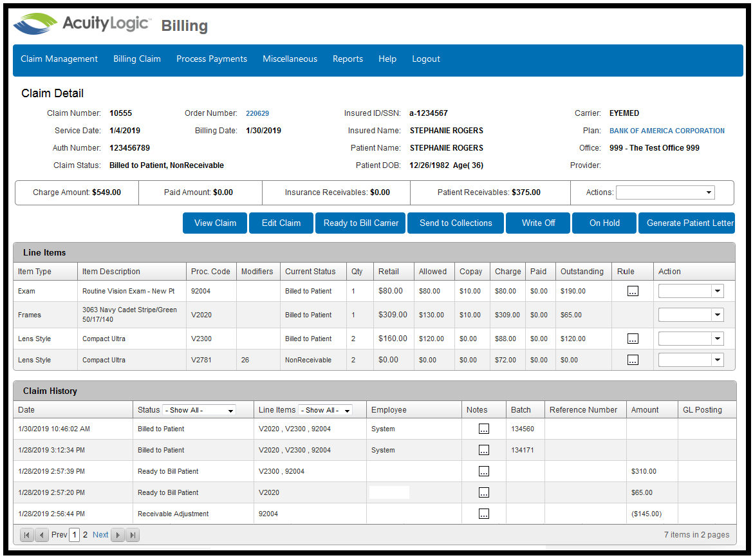The width and height of the screenshot is (753, 560).
Task: Open rule icon for V2781 NonReceivable row
Action: [x=633, y=360]
